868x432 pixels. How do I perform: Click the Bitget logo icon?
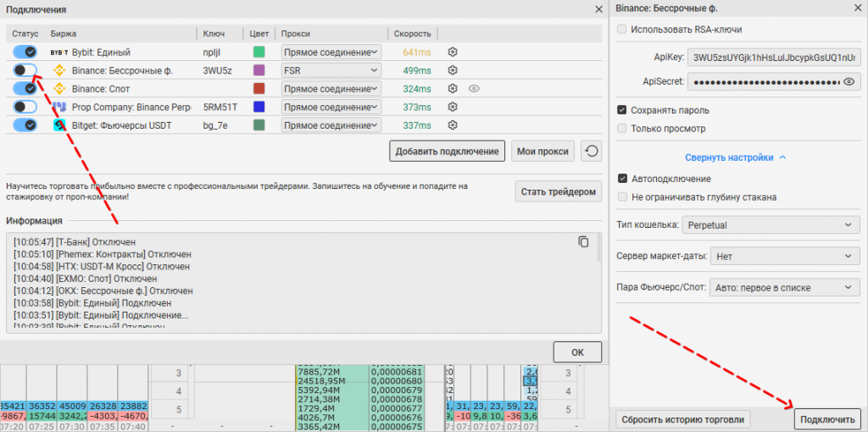[x=58, y=125]
